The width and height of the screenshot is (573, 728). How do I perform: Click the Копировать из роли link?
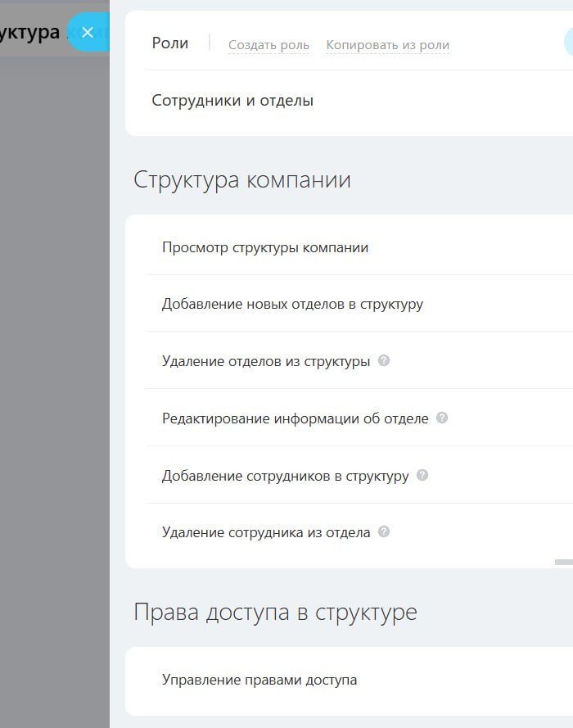(x=387, y=45)
